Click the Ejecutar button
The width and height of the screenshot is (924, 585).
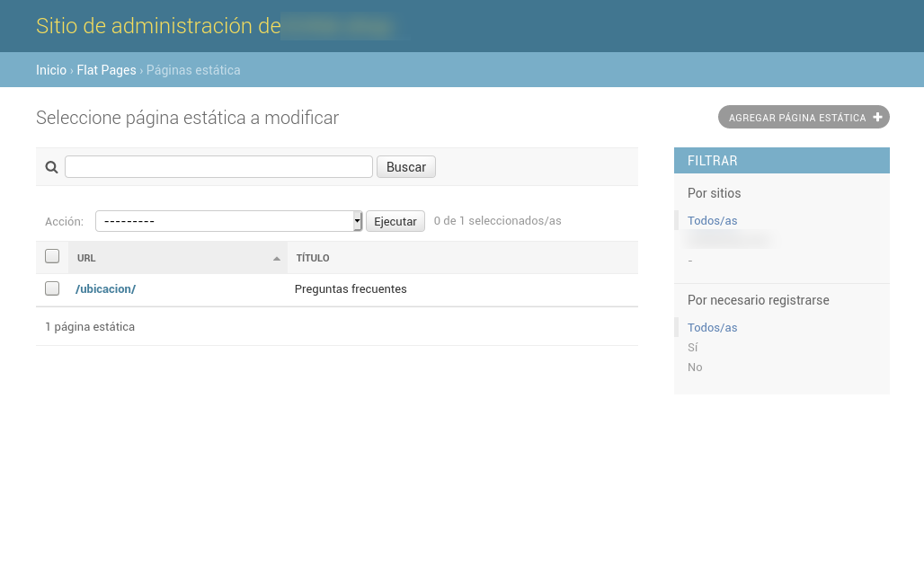395,221
